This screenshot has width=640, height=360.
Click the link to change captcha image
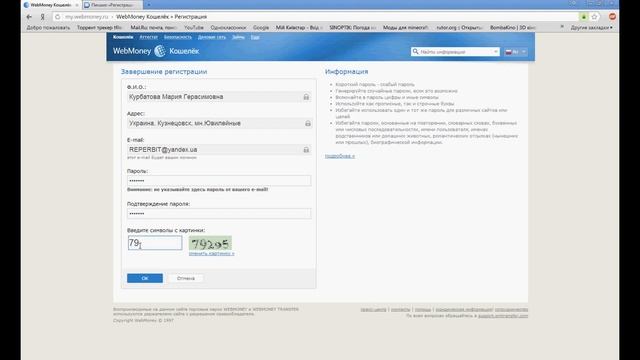[x=211, y=253]
